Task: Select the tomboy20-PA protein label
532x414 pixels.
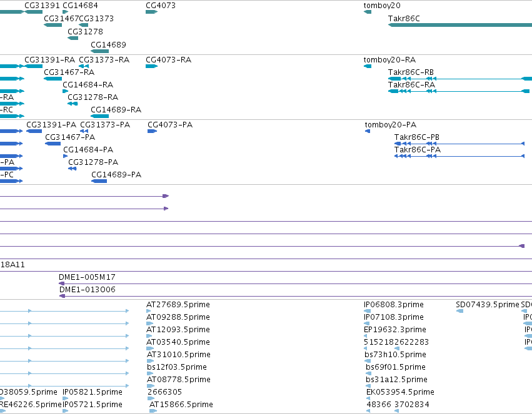Action: pyautogui.click(x=391, y=125)
